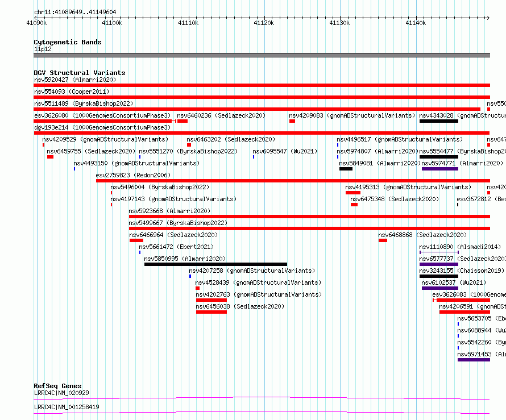Click the nsv6095547 (Wu2021) label

(x=285, y=151)
